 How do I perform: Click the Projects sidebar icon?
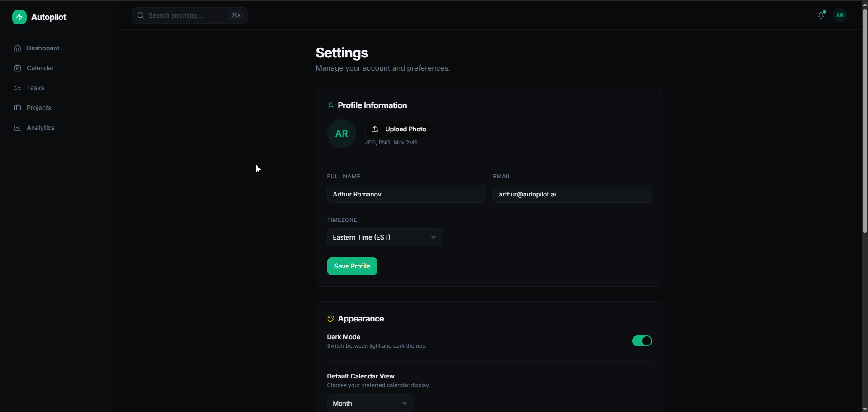18,108
